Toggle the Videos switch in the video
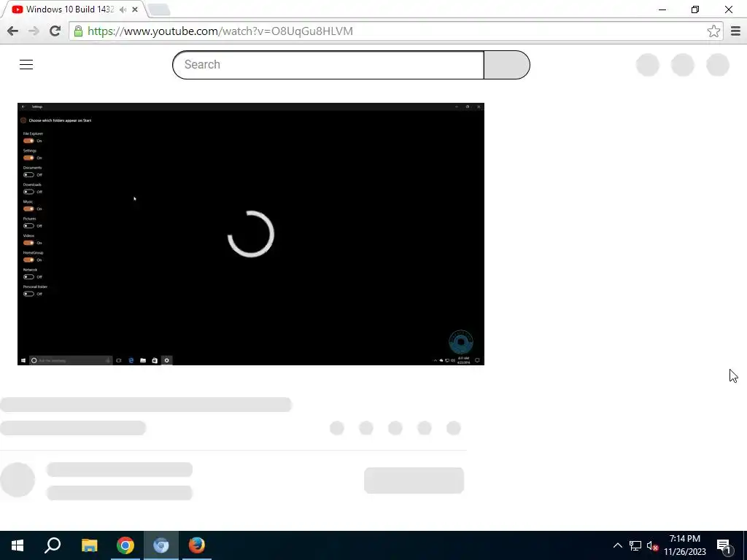The width and height of the screenshot is (747, 560). pyautogui.click(x=28, y=243)
